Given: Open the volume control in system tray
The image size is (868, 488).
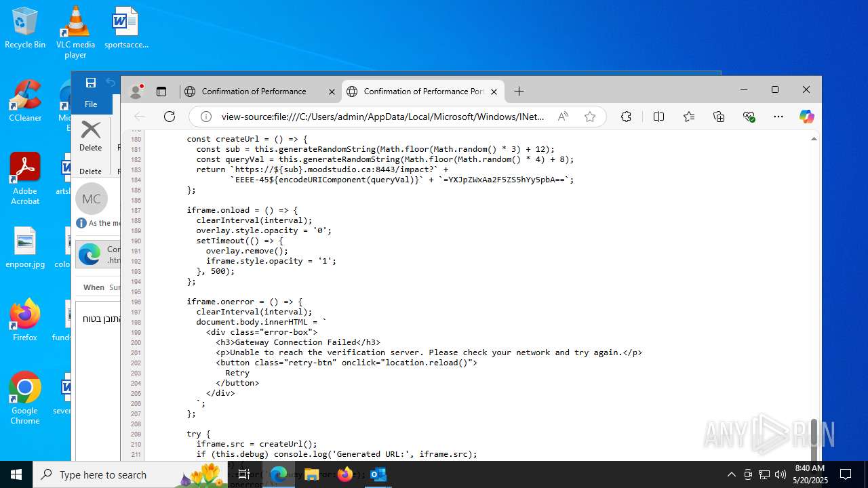Looking at the screenshot, I should click(x=780, y=474).
